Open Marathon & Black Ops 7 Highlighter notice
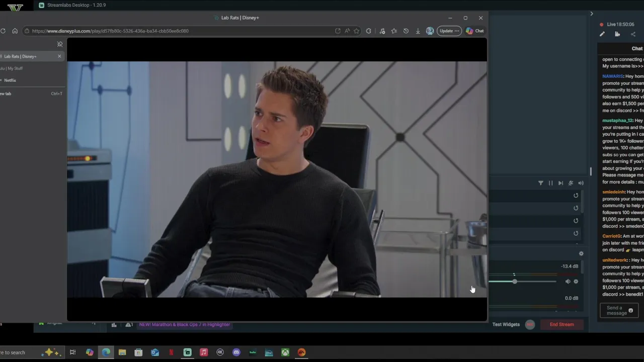644x362 pixels. coord(184,325)
